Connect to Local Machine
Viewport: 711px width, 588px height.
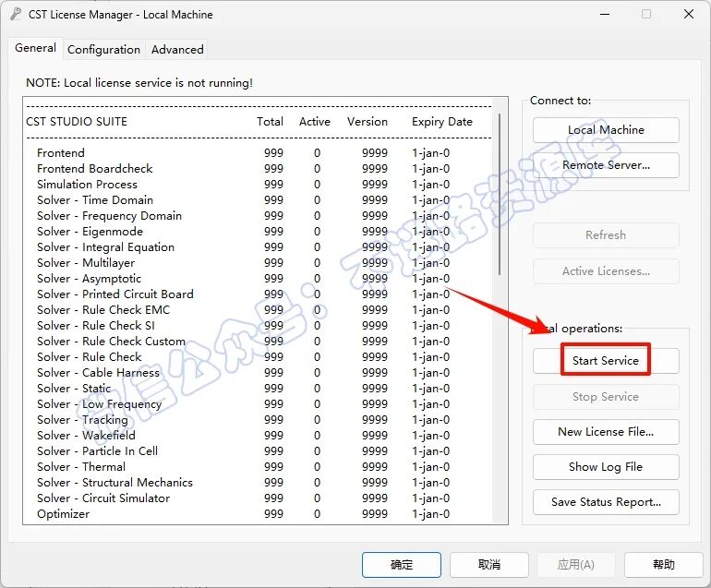[606, 130]
